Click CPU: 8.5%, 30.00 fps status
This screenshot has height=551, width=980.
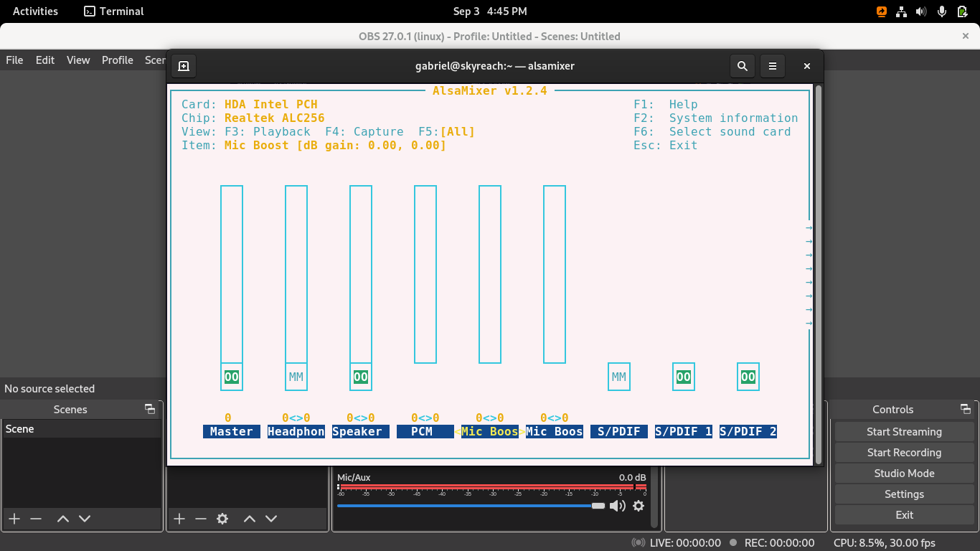point(885,543)
